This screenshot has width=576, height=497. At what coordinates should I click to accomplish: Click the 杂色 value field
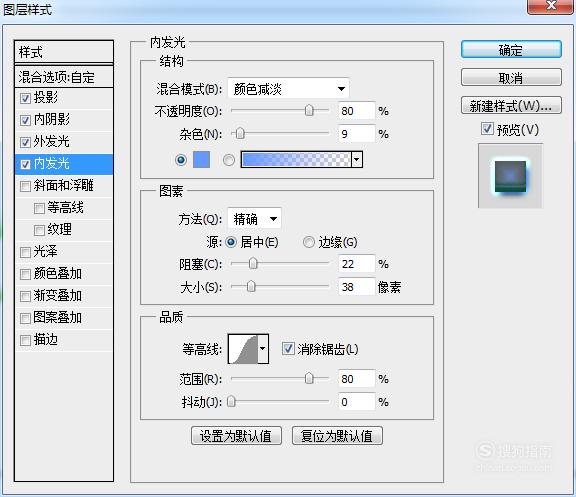(x=356, y=134)
